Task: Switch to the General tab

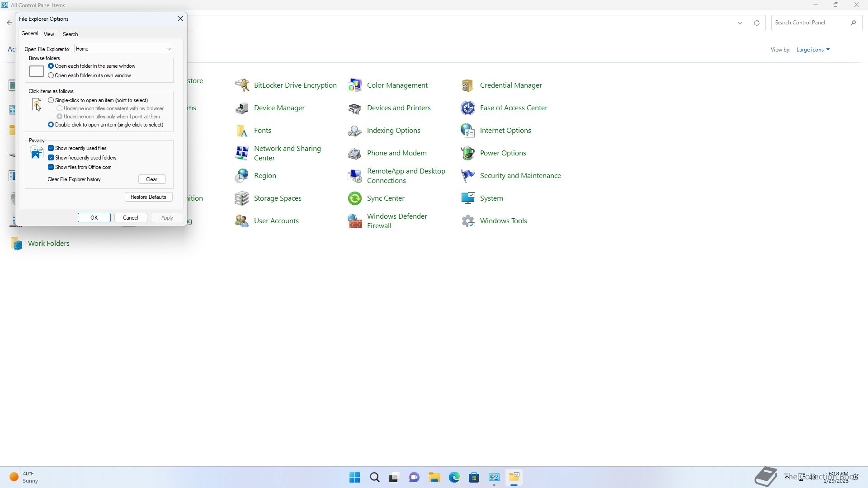Action: 30,33
